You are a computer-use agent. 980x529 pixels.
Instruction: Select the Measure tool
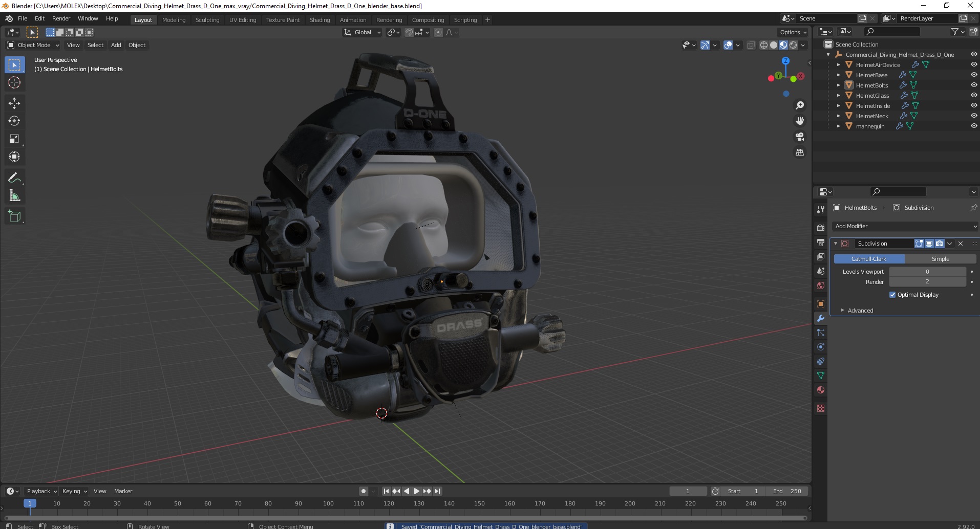(14, 195)
